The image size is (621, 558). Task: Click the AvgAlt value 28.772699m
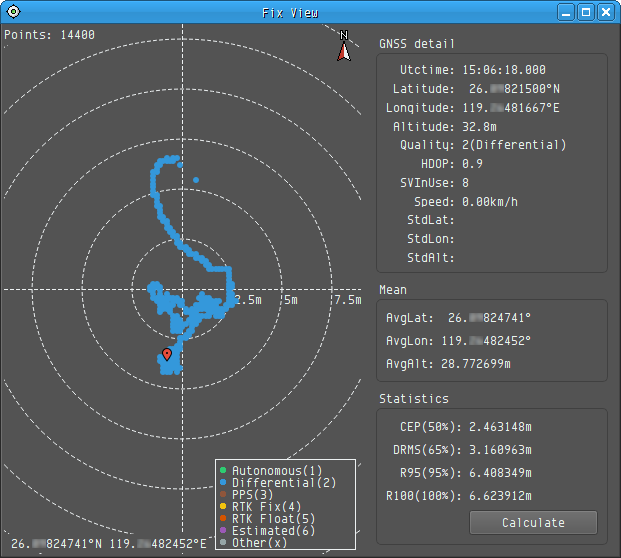476,364
